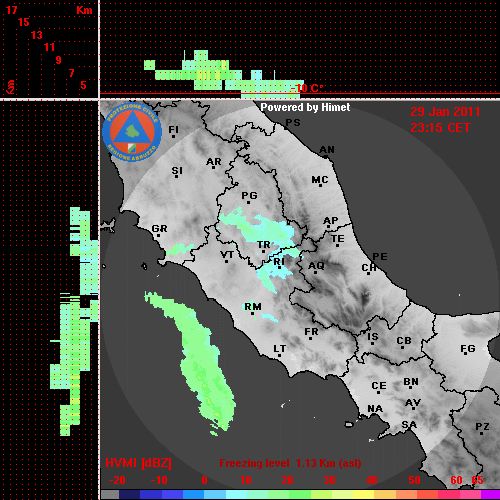500x500 pixels.
Task: Click the AR city label
Action: click(x=214, y=162)
